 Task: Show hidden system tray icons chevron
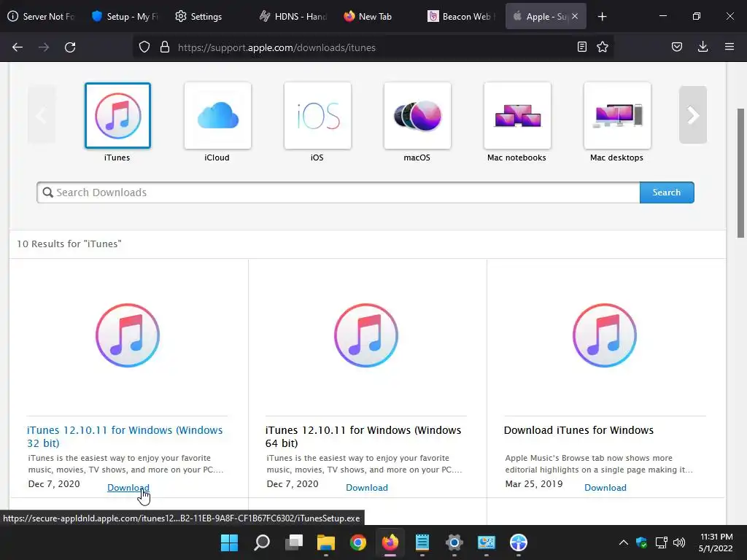[x=623, y=542]
